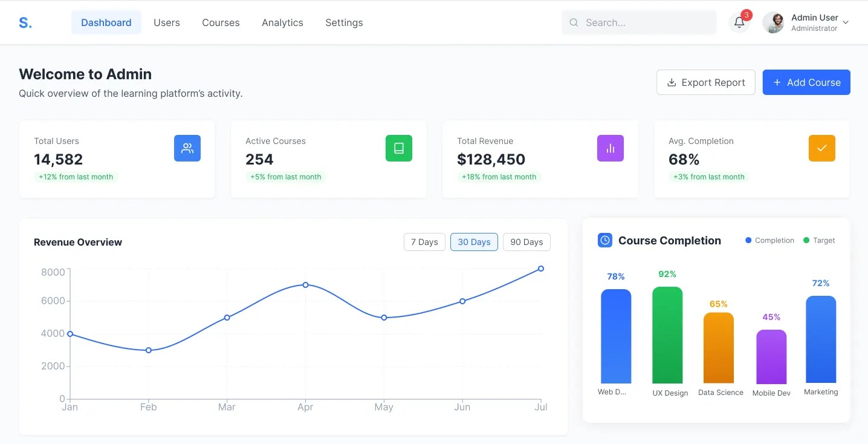
Task: Open the notifications bell
Action: point(739,22)
